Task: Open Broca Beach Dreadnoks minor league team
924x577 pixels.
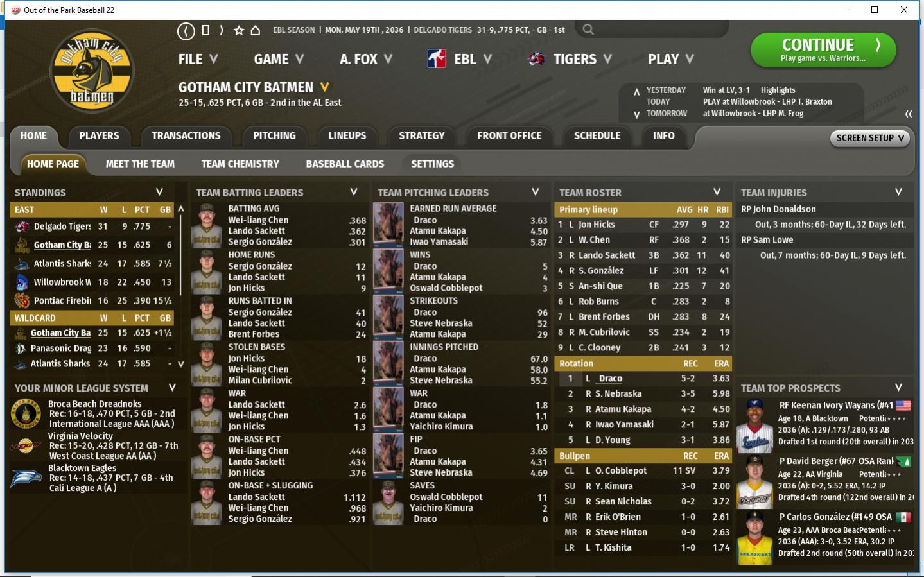Action: click(94, 404)
